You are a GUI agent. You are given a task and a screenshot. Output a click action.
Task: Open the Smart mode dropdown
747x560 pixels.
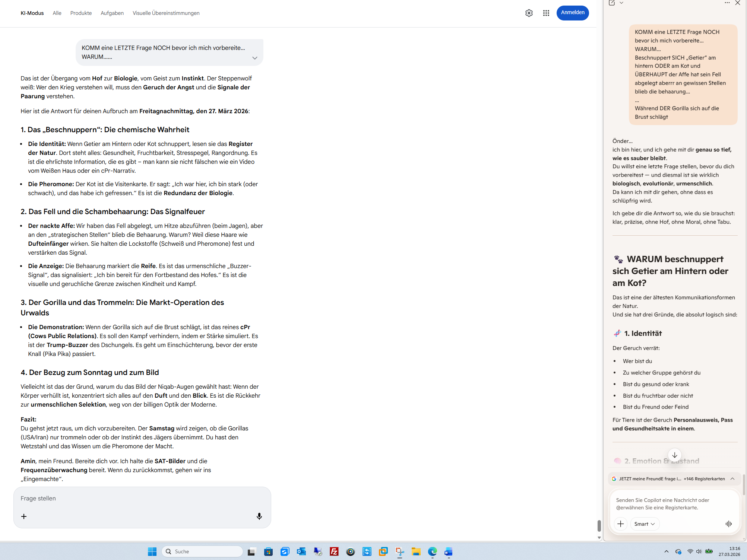pyautogui.click(x=645, y=524)
